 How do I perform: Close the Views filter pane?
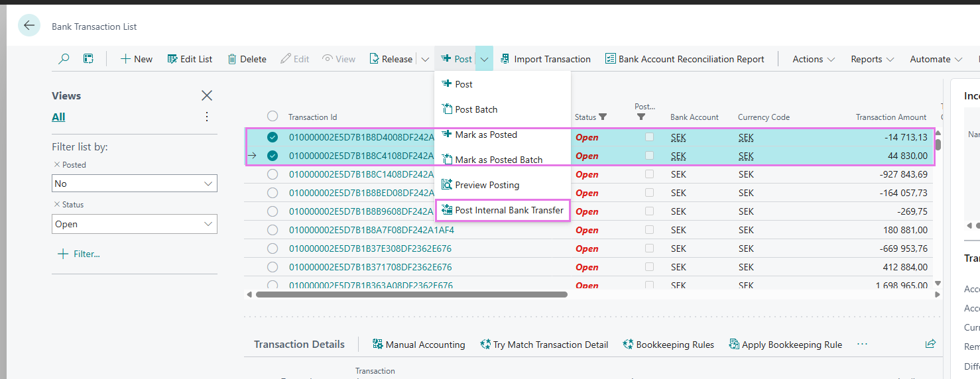pos(207,95)
